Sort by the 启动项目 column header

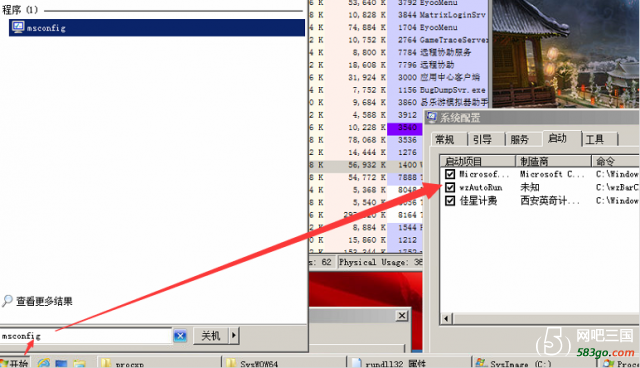click(478, 161)
